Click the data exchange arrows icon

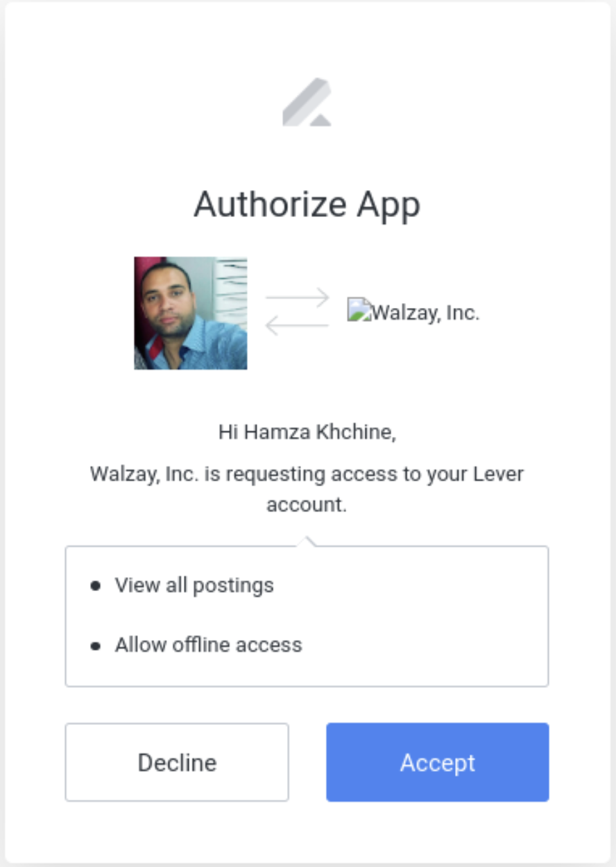point(297,311)
